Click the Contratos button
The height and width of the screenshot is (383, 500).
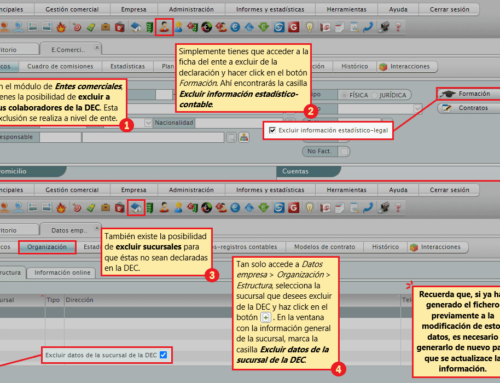(469, 108)
